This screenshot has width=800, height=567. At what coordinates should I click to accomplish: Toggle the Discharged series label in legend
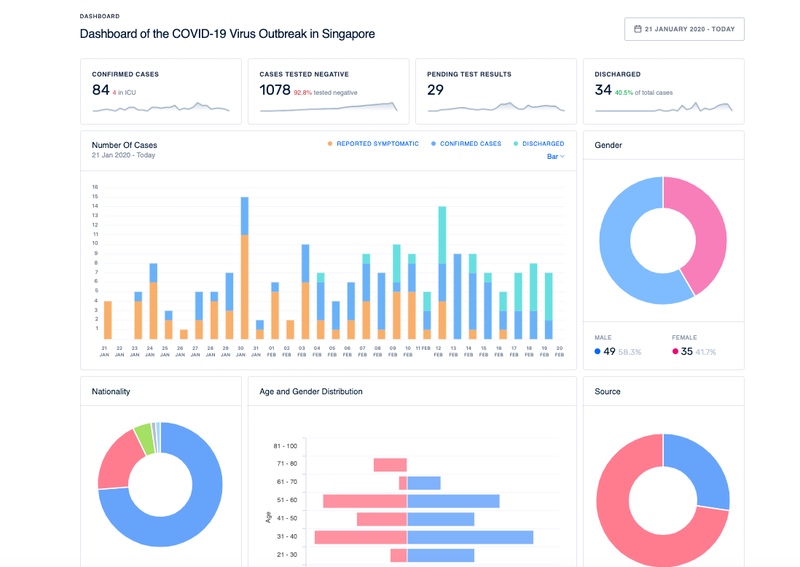point(544,144)
